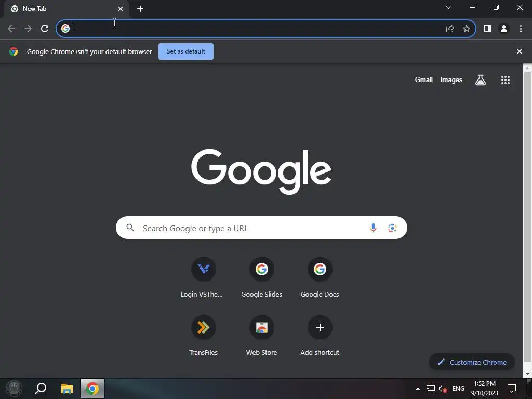Share this page via the share icon
Screen dimensions: 532x399
click(450, 29)
